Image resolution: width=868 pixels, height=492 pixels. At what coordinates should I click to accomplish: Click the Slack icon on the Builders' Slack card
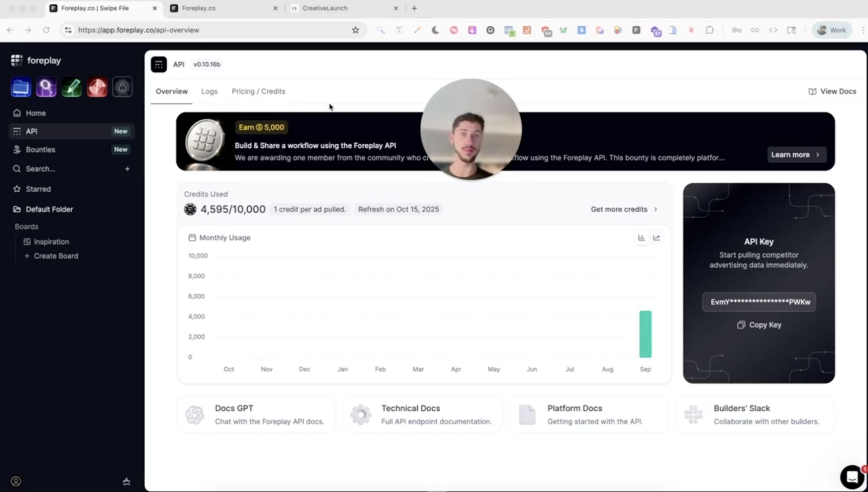pyautogui.click(x=693, y=414)
